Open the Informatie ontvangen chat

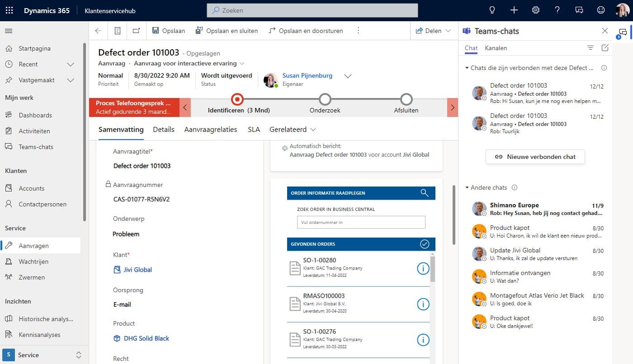[537, 277]
